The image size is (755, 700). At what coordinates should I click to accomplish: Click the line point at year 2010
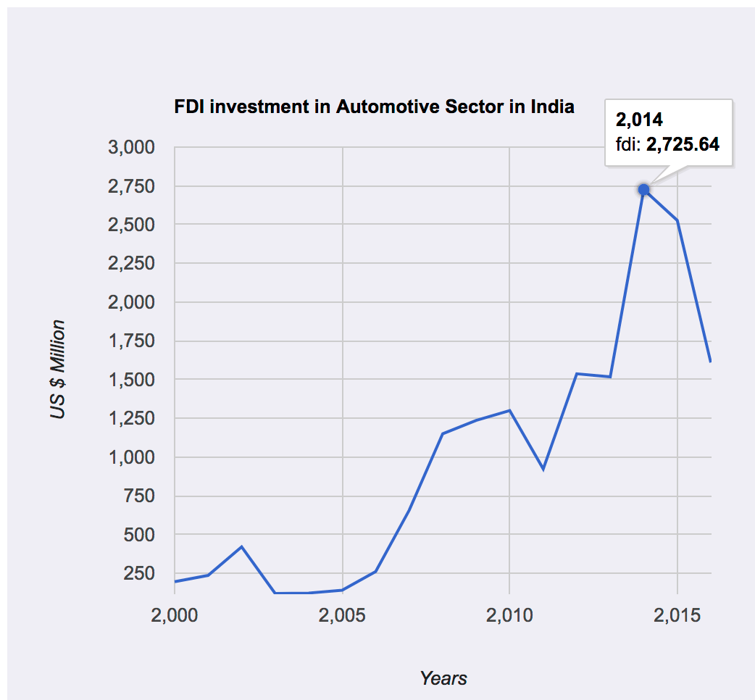point(509,410)
